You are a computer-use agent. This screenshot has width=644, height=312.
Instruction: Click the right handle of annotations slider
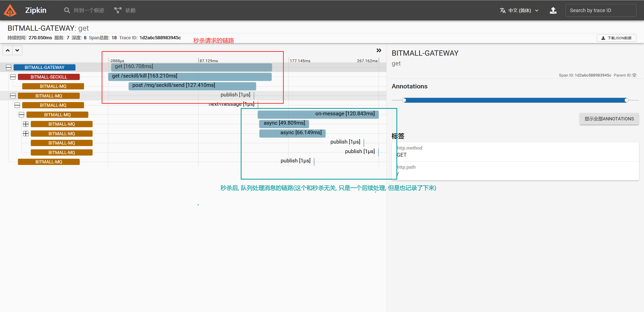(x=626, y=100)
